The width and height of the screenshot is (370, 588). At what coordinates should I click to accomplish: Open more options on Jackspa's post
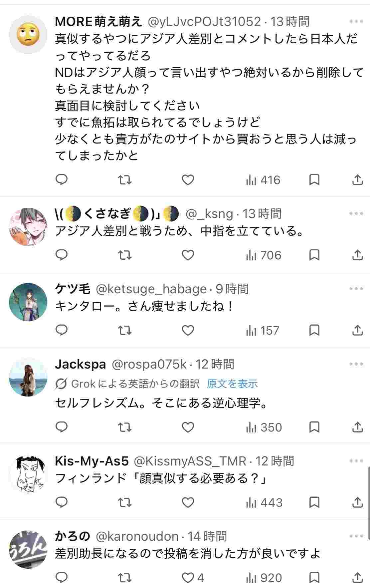tap(356, 364)
